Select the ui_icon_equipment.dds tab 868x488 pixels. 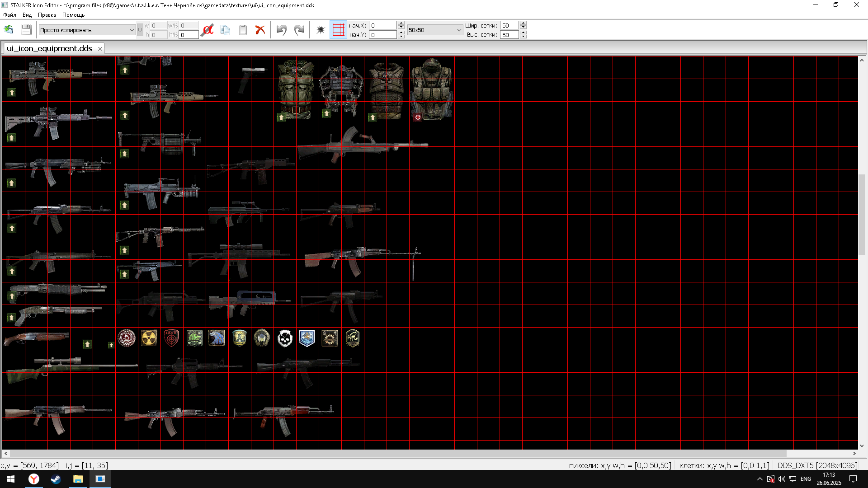[x=49, y=48]
